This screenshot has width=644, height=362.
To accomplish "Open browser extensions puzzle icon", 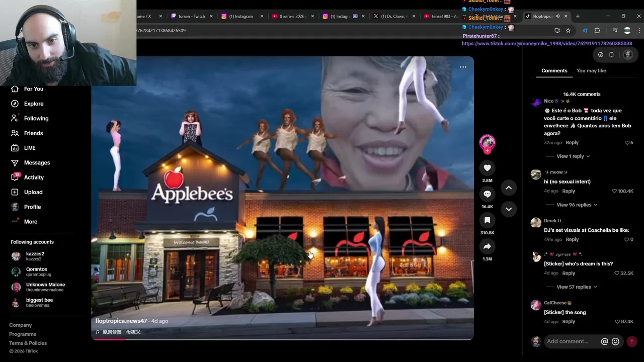I will [x=597, y=31].
